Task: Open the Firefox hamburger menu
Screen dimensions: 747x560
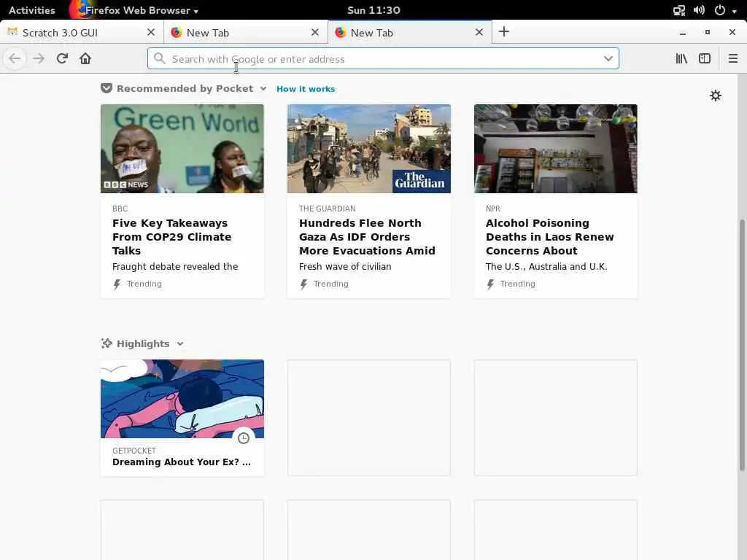Action: pyautogui.click(x=732, y=58)
